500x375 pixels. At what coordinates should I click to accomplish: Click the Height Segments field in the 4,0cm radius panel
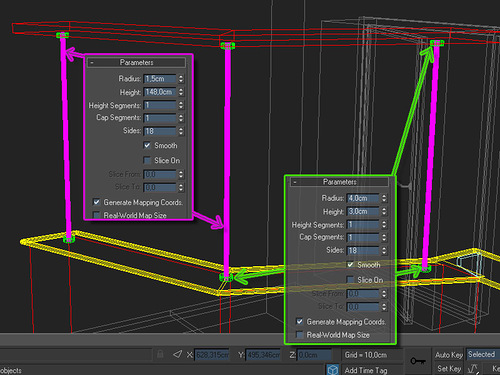coord(363,224)
